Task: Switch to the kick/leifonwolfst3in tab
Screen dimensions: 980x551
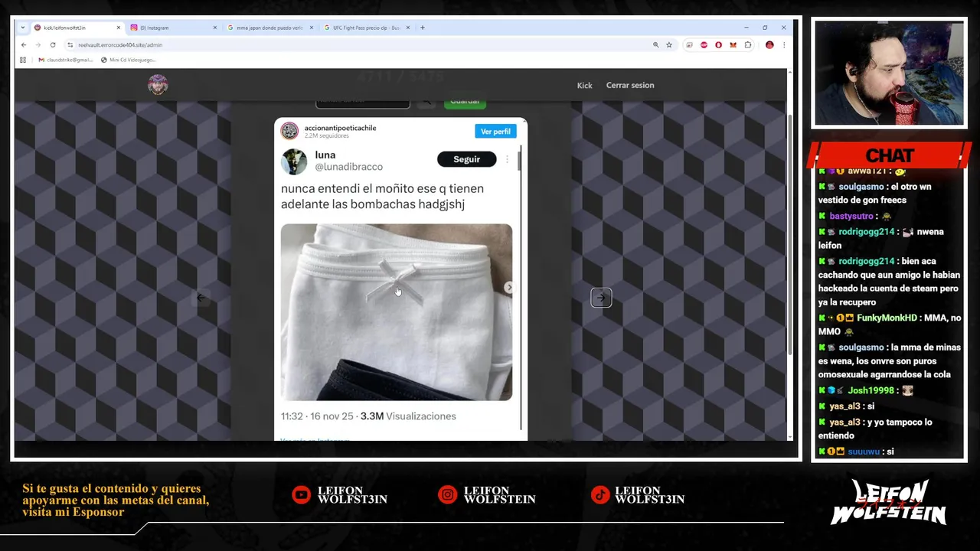Action: point(77,28)
